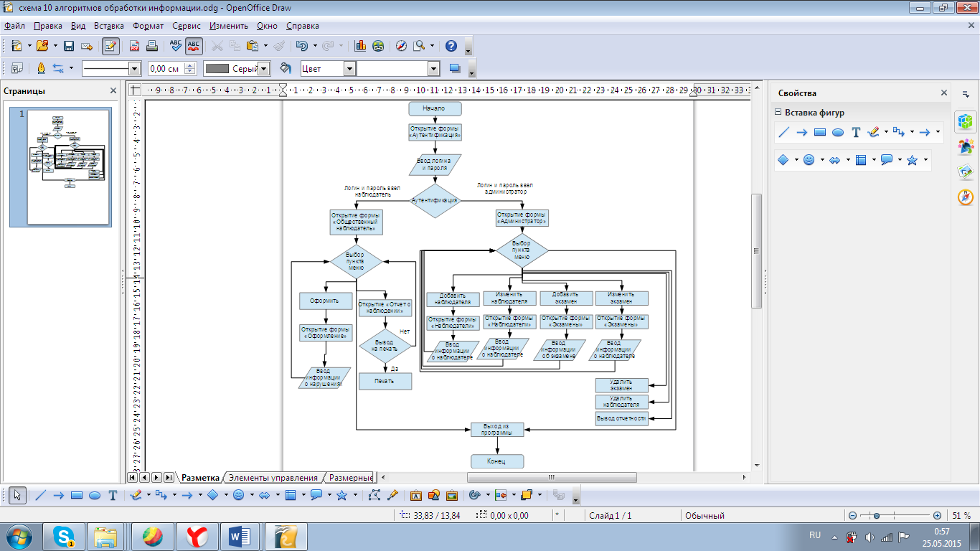The width and height of the screenshot is (980, 551).
Task: Expand the Undo history dropdown arrow
Action: click(315, 46)
